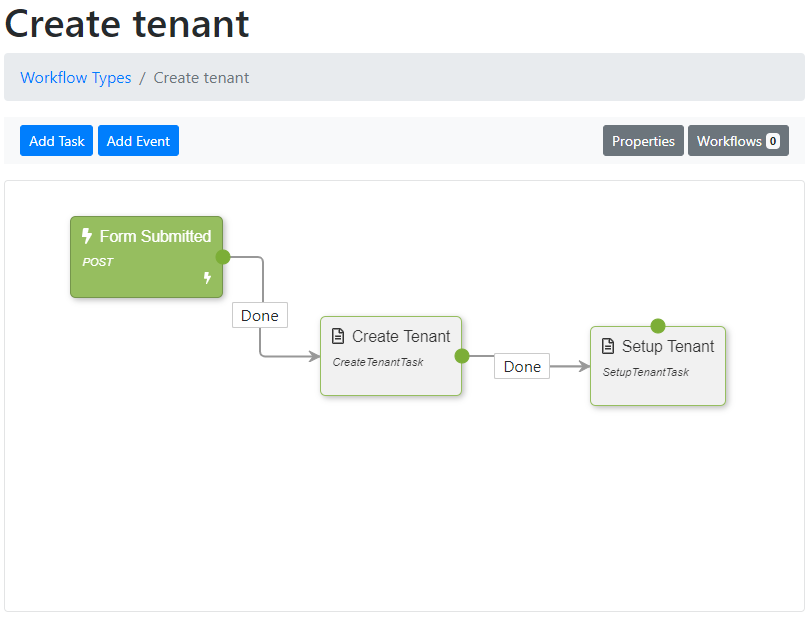The width and height of the screenshot is (812, 619).
Task: Click the Add Task button
Action: click(x=56, y=140)
